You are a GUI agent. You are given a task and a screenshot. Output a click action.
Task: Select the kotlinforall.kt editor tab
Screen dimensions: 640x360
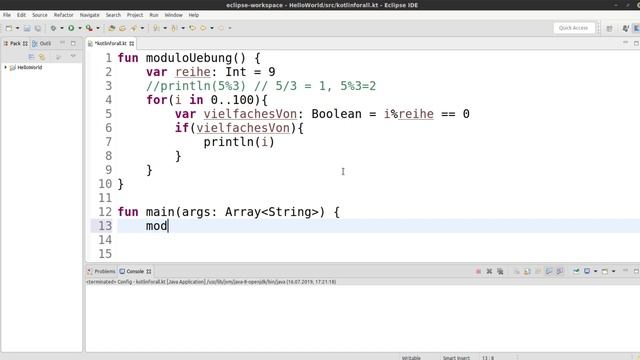point(111,43)
